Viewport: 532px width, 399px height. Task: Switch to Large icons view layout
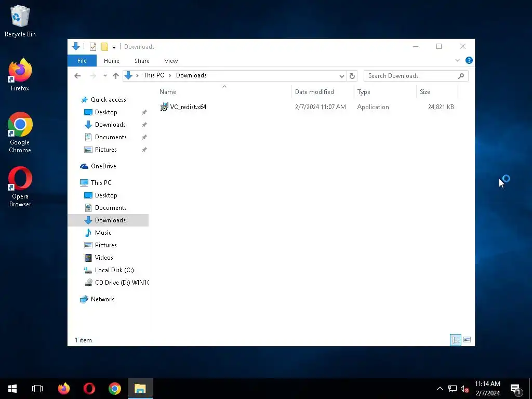pyautogui.click(x=467, y=340)
